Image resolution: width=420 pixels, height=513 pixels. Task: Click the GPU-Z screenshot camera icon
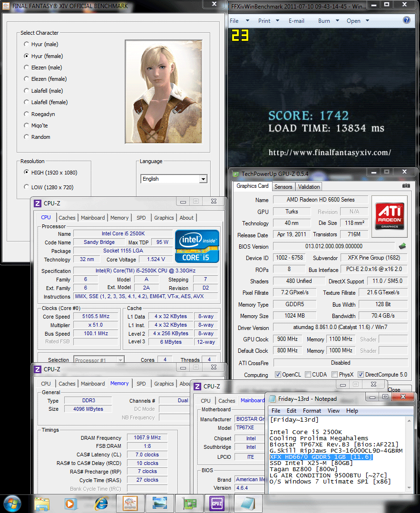[x=406, y=186]
